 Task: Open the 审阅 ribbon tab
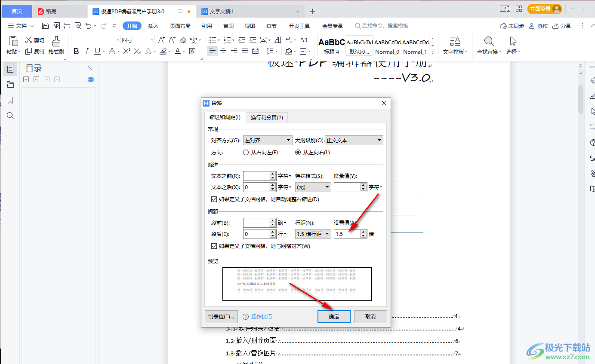[228, 26]
